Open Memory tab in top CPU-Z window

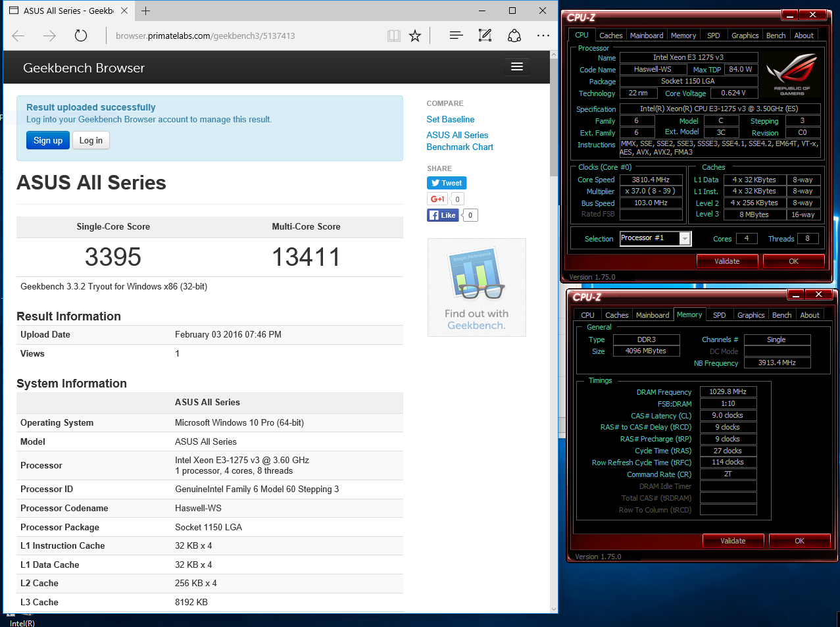(x=683, y=36)
